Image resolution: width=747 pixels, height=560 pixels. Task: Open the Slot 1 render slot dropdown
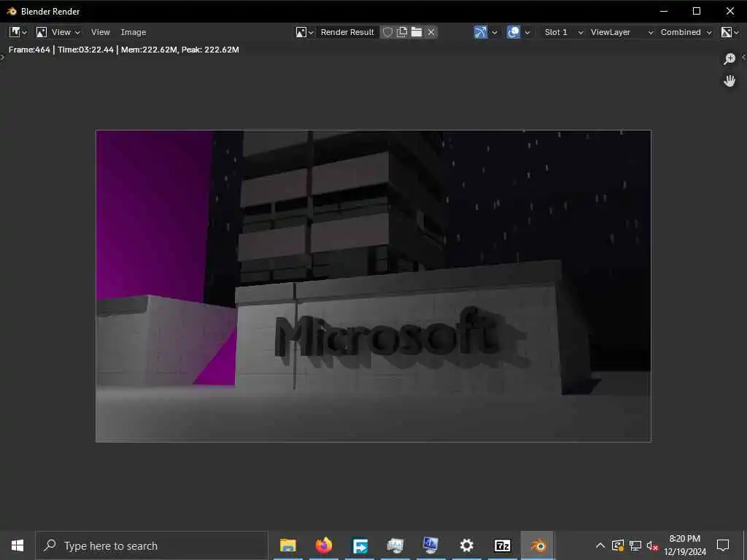[562, 32]
